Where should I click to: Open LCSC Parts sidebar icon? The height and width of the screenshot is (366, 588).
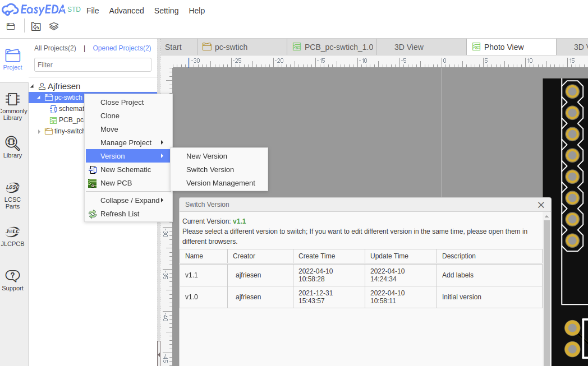coord(12,194)
